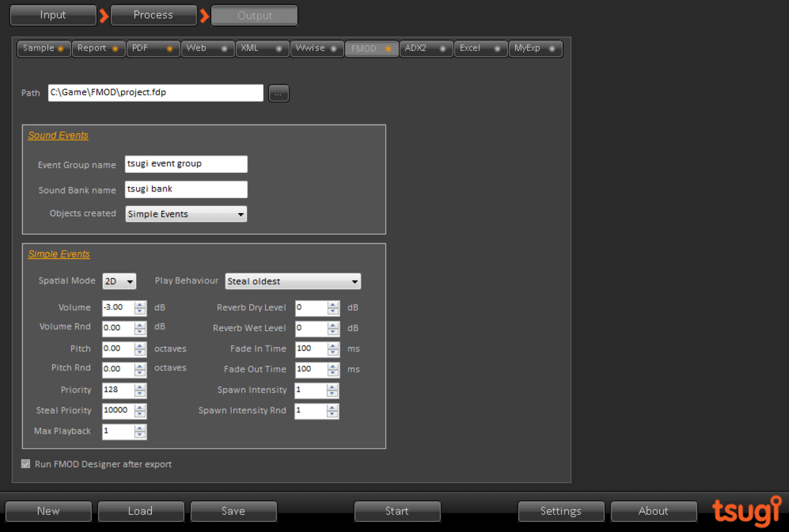Switch to the Excel tab
789x532 pixels.
click(481, 48)
